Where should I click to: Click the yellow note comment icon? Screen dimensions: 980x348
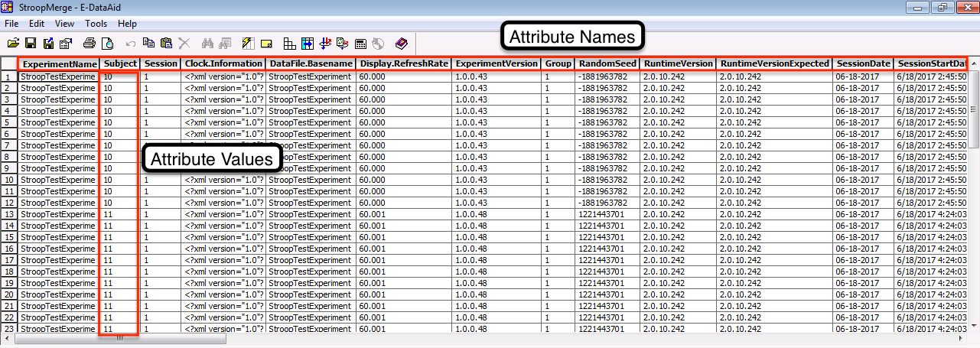pyautogui.click(x=266, y=44)
